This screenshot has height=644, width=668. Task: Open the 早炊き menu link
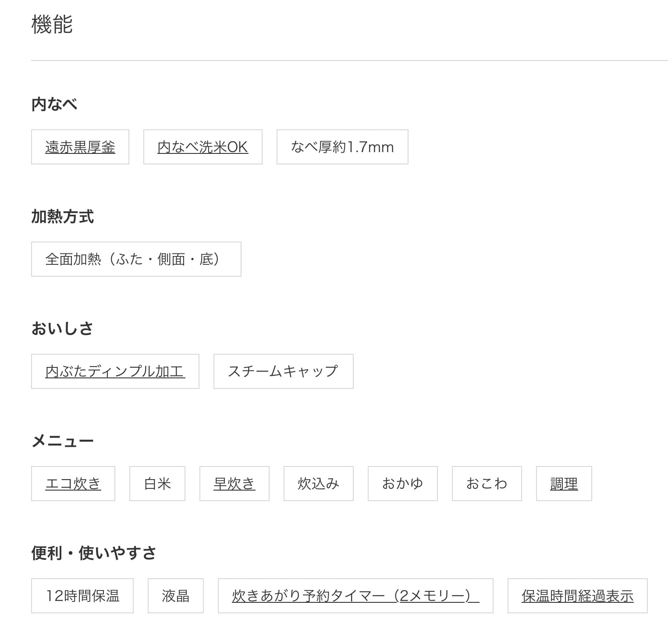point(234,484)
